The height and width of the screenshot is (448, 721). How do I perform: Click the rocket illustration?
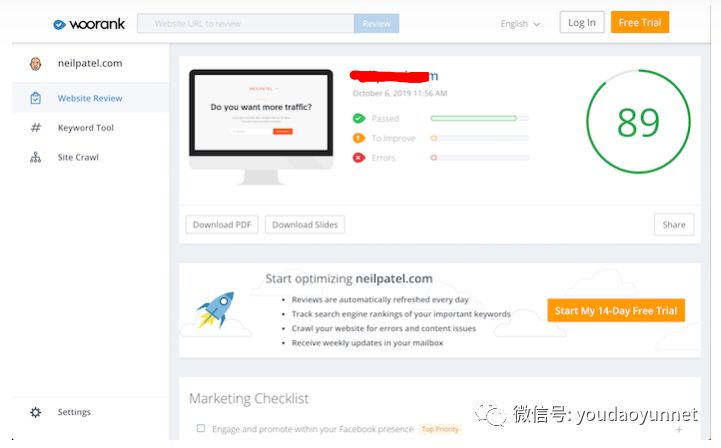click(x=216, y=310)
